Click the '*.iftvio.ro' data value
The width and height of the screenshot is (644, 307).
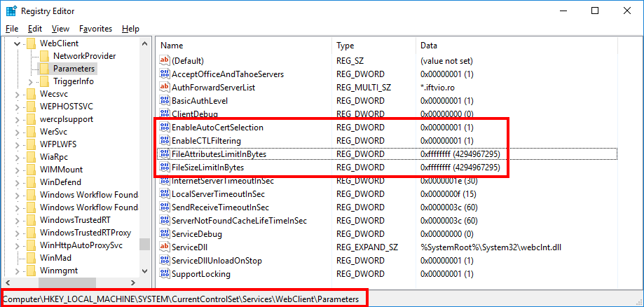(438, 88)
